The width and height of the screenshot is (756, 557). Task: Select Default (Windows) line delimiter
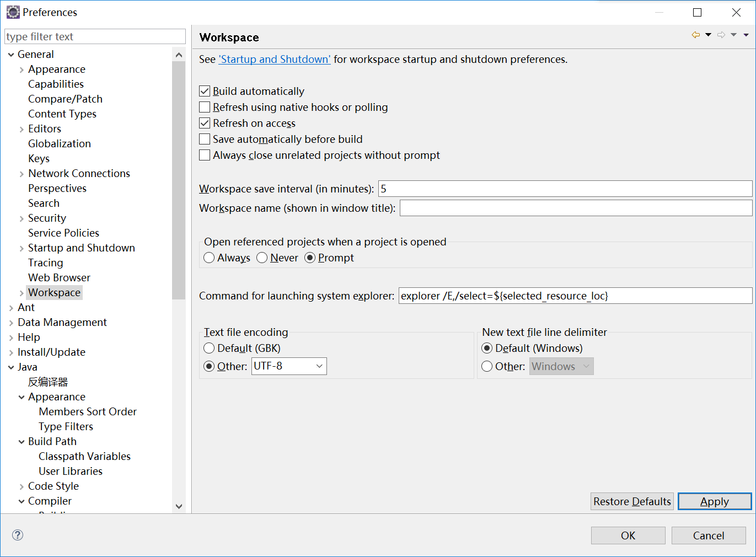(x=487, y=348)
